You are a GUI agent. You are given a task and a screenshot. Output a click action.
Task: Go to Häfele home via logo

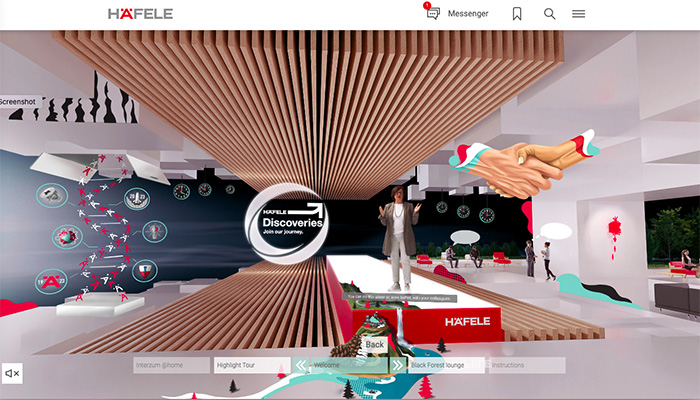[140, 14]
